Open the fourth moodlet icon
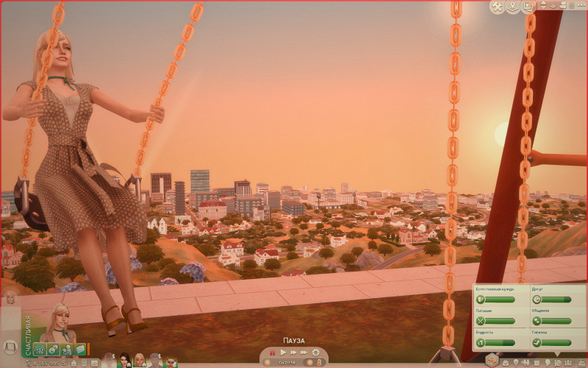The image size is (588, 368). [80, 349]
